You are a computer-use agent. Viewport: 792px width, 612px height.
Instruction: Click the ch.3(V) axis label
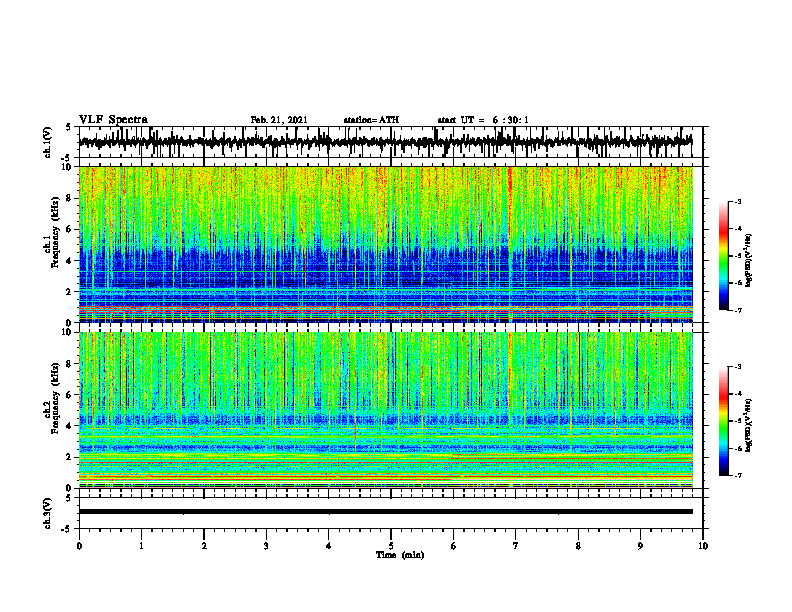coord(48,513)
